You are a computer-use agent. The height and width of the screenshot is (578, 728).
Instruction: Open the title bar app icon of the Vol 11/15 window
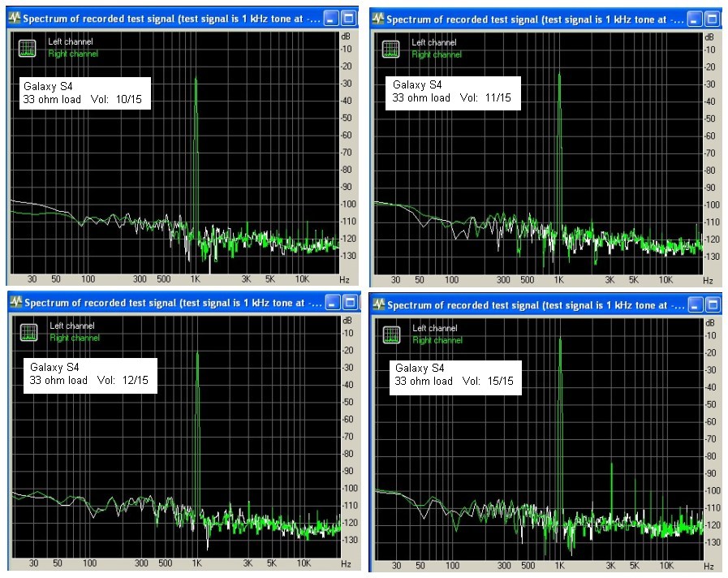pos(377,19)
